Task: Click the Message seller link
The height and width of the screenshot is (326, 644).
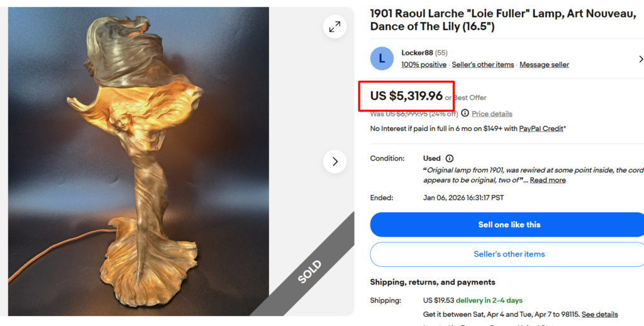Action: (x=544, y=65)
